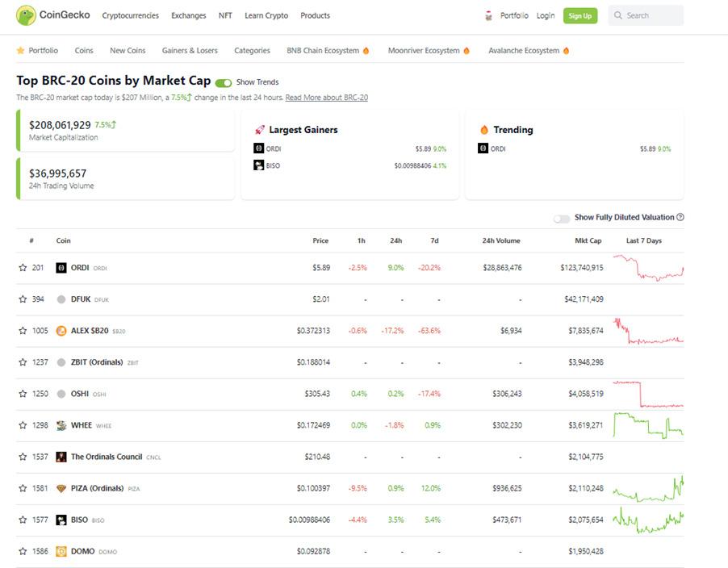728x568 pixels.
Task: Favorite DFUK with its star
Action: (23, 299)
